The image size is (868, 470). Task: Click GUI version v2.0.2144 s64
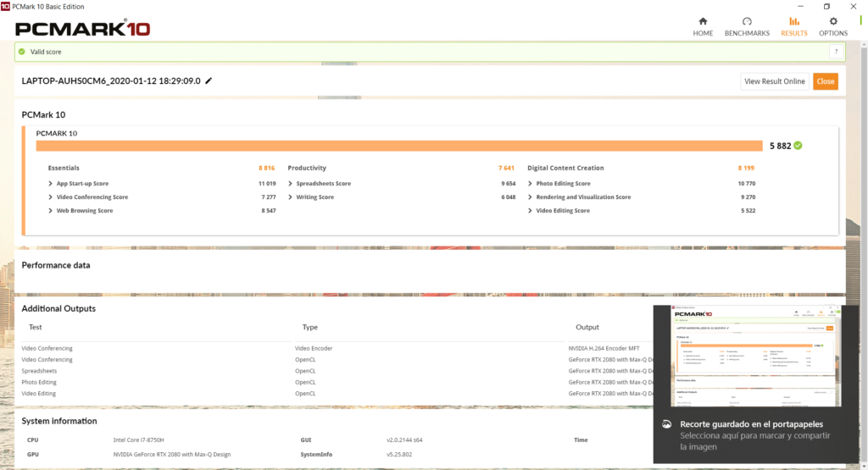point(404,440)
